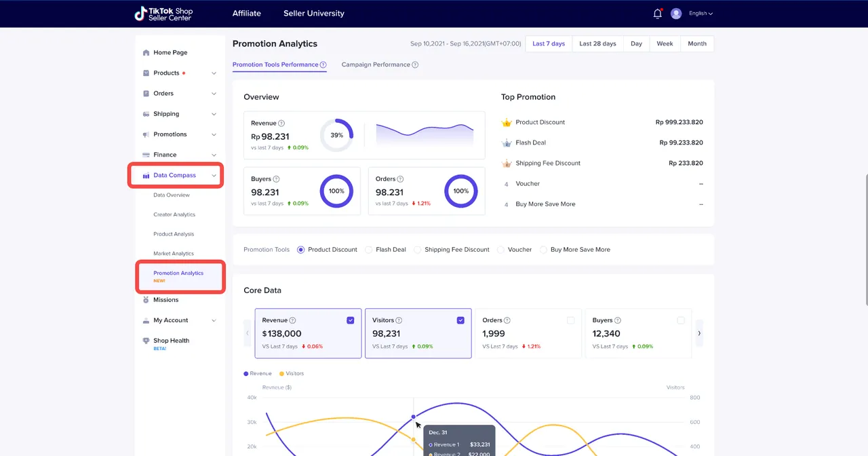The width and height of the screenshot is (868, 456).
Task: Select the Flash Deal radio button
Action: point(369,250)
